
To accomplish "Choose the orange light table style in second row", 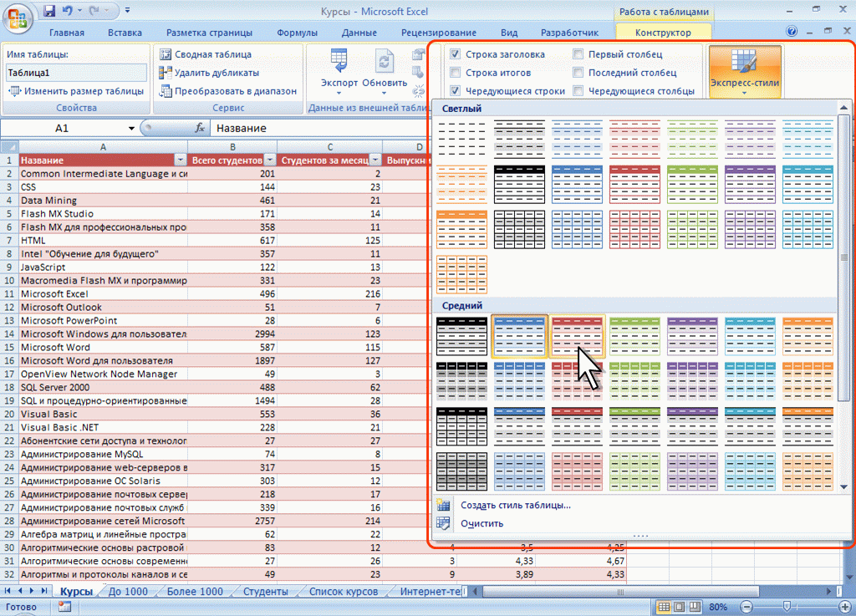I will pyautogui.click(x=461, y=184).
